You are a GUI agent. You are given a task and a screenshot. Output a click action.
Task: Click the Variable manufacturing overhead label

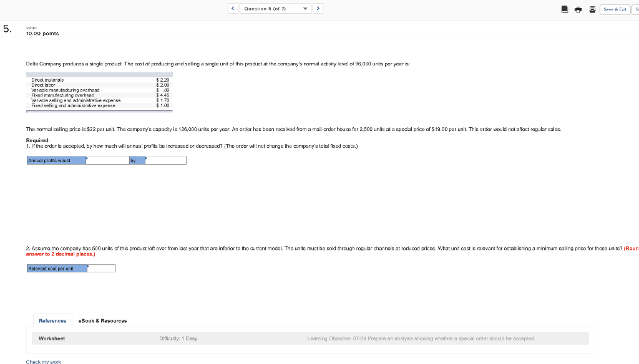pos(65,90)
